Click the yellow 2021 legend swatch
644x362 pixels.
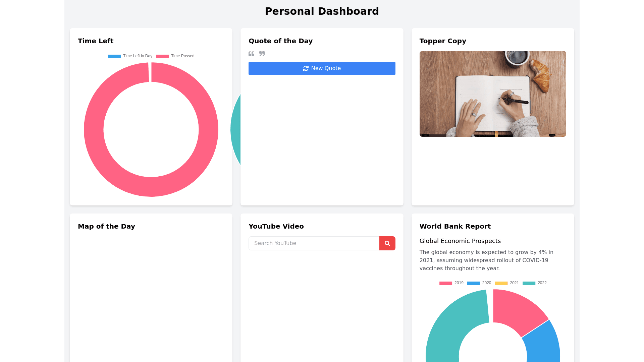[x=501, y=283]
